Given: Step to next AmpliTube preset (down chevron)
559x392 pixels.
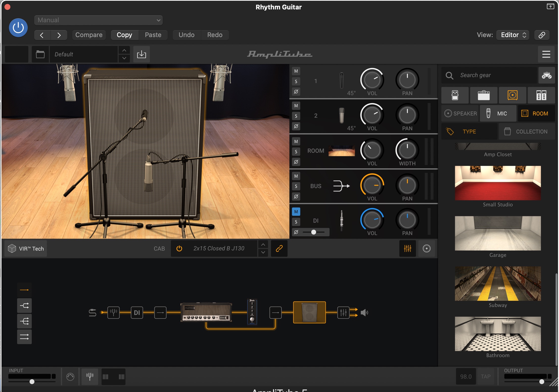Looking at the screenshot, I should (x=124, y=58).
